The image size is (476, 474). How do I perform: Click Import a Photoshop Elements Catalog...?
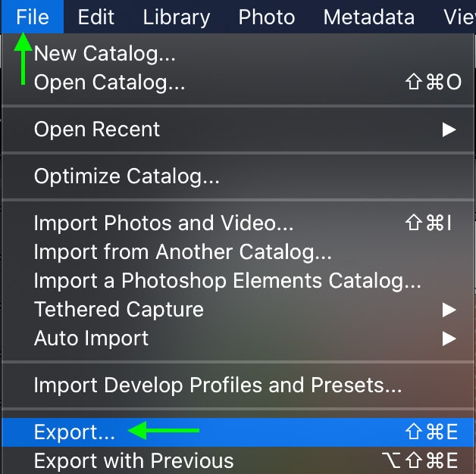(x=227, y=281)
